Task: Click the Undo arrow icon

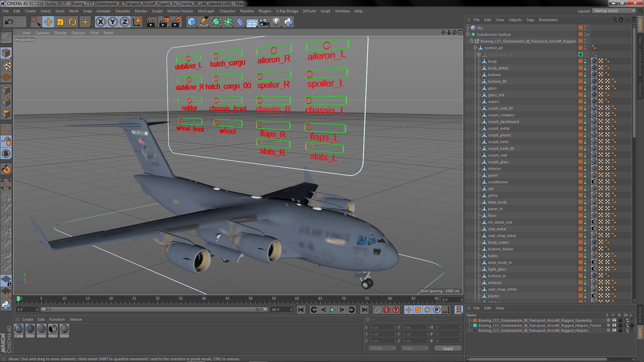Action: tap(9, 22)
